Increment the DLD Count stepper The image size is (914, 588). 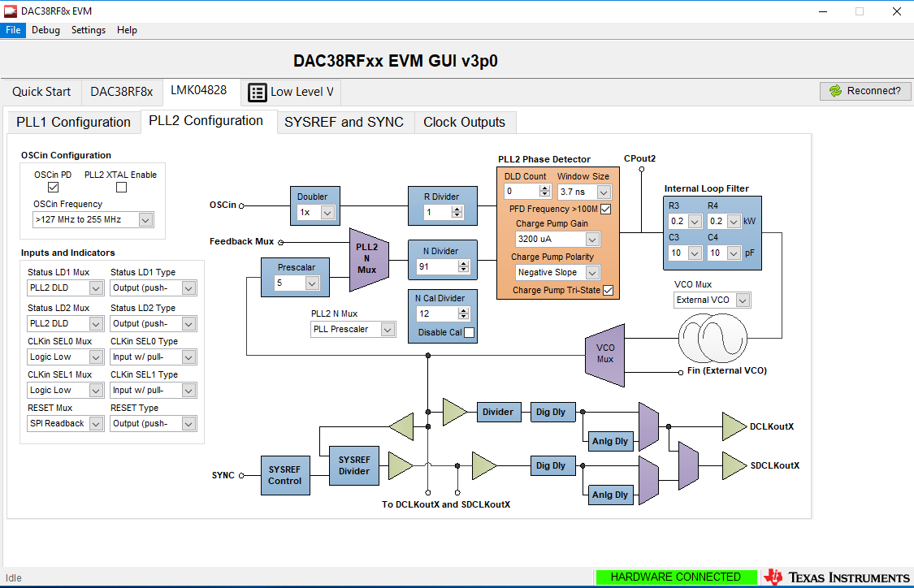point(544,188)
